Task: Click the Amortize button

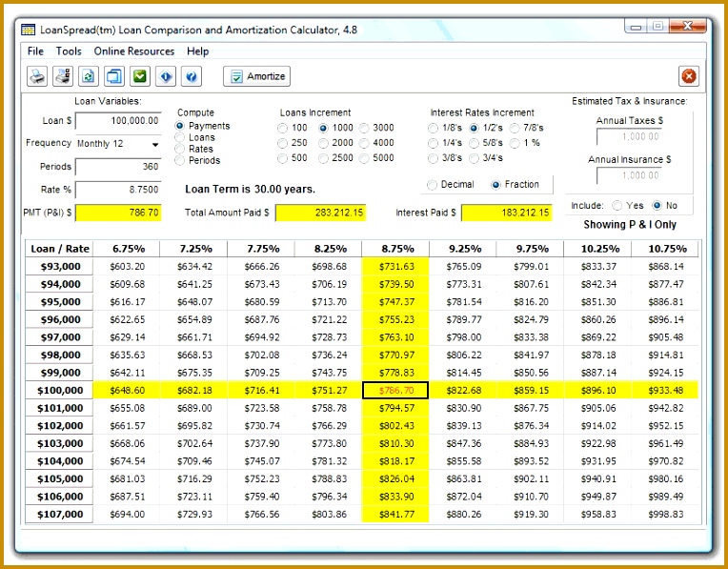Action: pos(256,76)
